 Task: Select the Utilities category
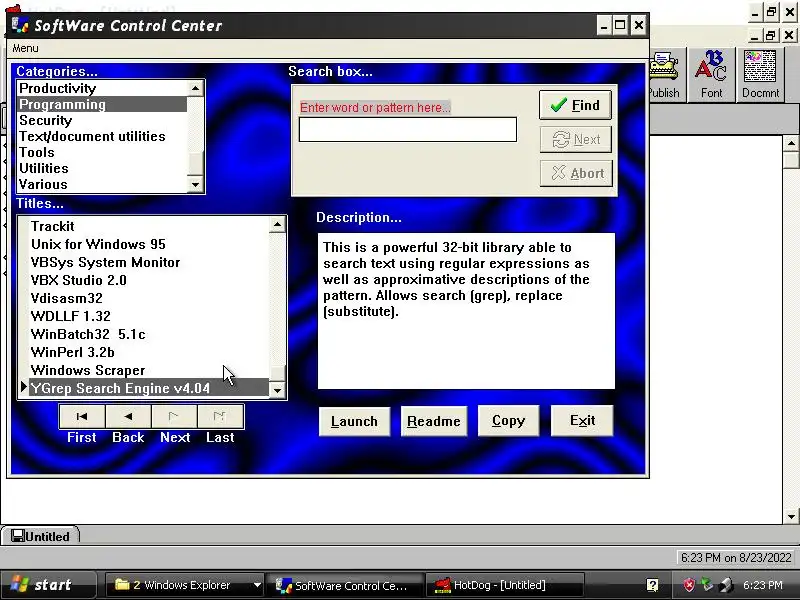(103, 168)
